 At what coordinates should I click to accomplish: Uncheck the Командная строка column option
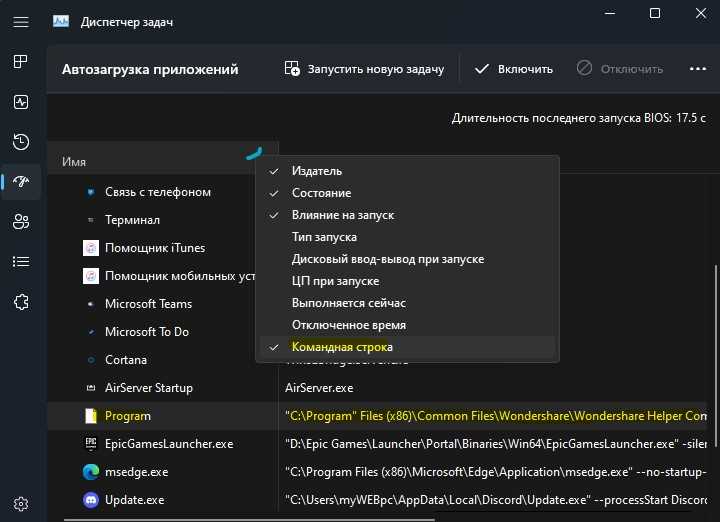pos(407,347)
